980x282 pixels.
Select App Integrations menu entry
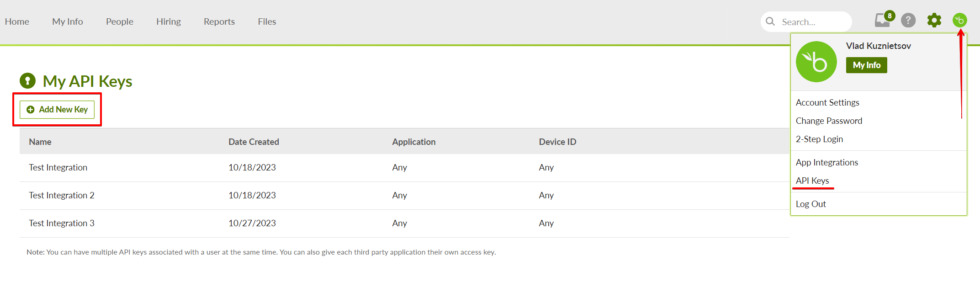827,162
